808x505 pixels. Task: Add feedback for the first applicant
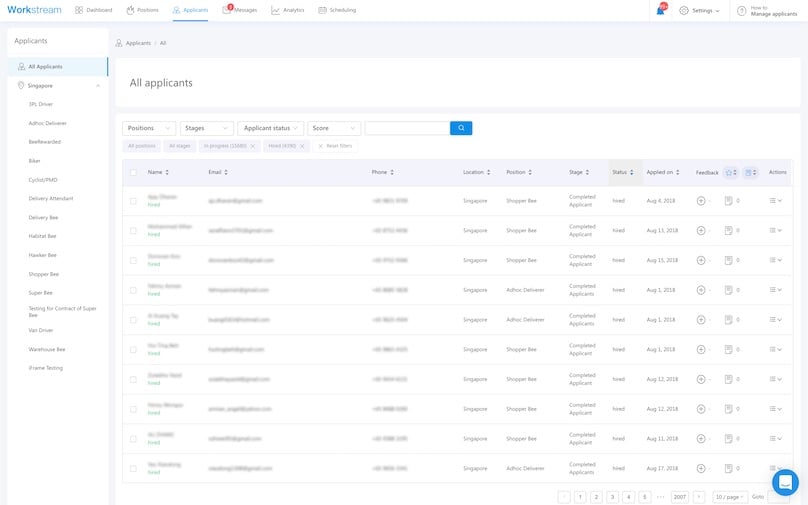[x=701, y=201]
